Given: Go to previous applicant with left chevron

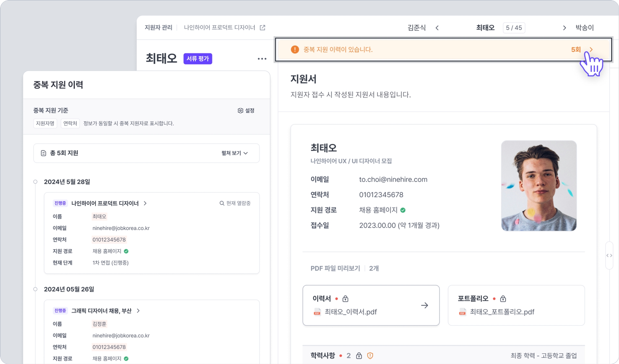Looking at the screenshot, I should [437, 28].
